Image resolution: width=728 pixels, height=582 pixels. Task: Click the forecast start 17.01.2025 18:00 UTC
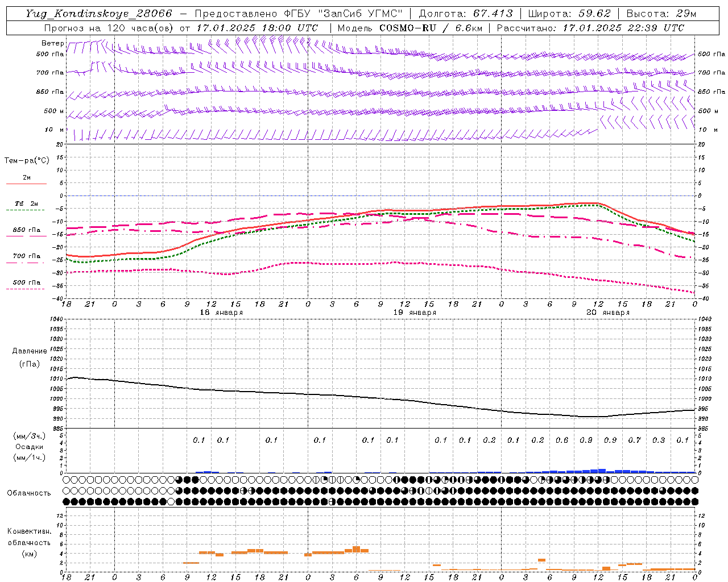(x=257, y=27)
